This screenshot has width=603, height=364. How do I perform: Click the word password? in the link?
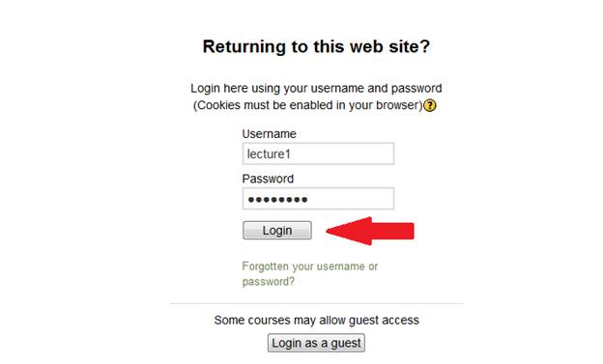coord(268,282)
